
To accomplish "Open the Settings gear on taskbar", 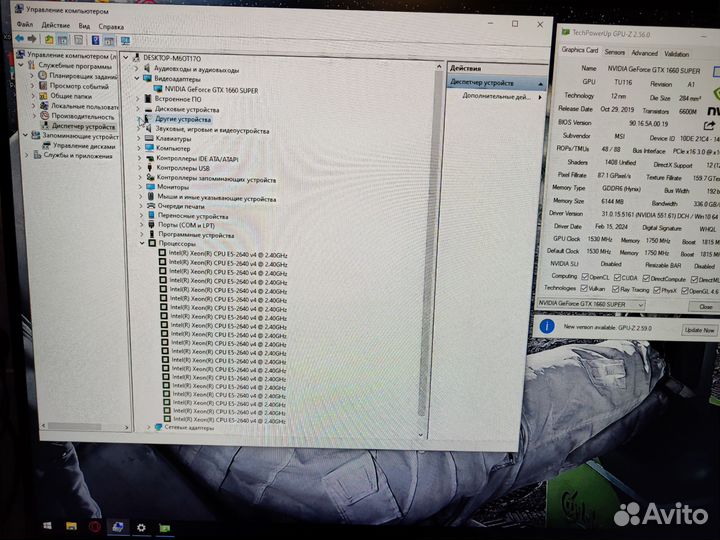I will [141, 528].
